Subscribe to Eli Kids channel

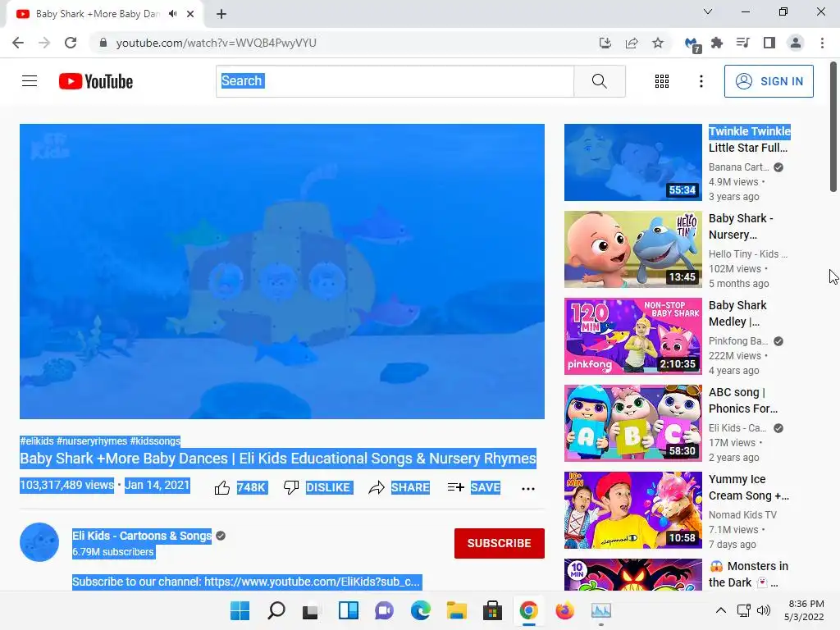coord(500,543)
